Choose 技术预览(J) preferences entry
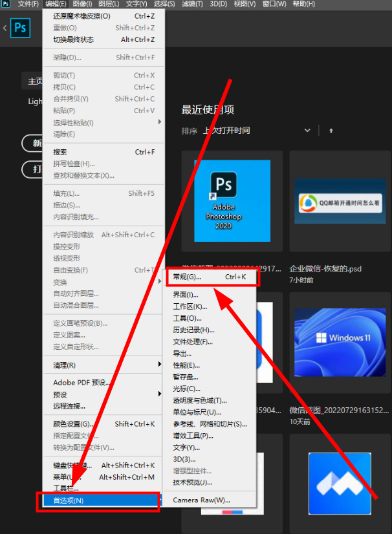 [x=210, y=482]
